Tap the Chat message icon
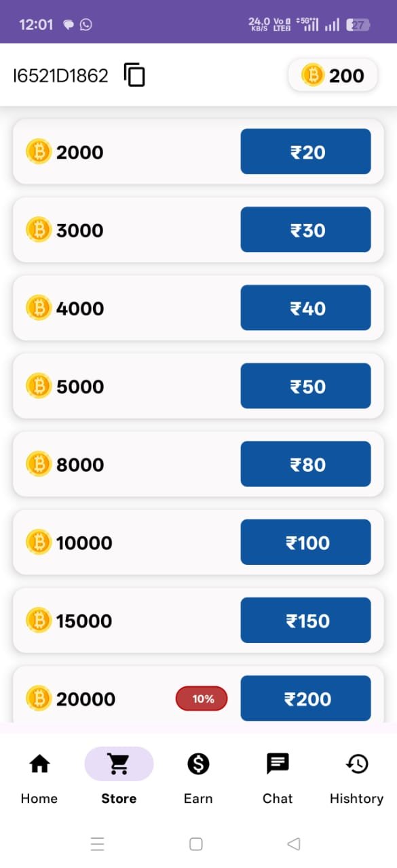 [x=277, y=764]
